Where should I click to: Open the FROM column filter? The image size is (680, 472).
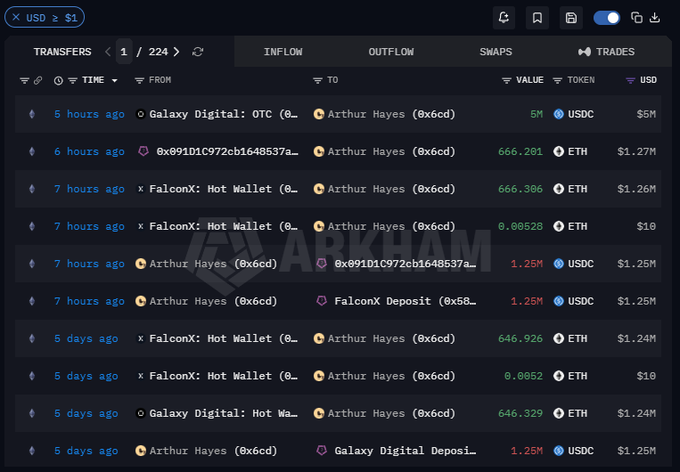(x=139, y=80)
